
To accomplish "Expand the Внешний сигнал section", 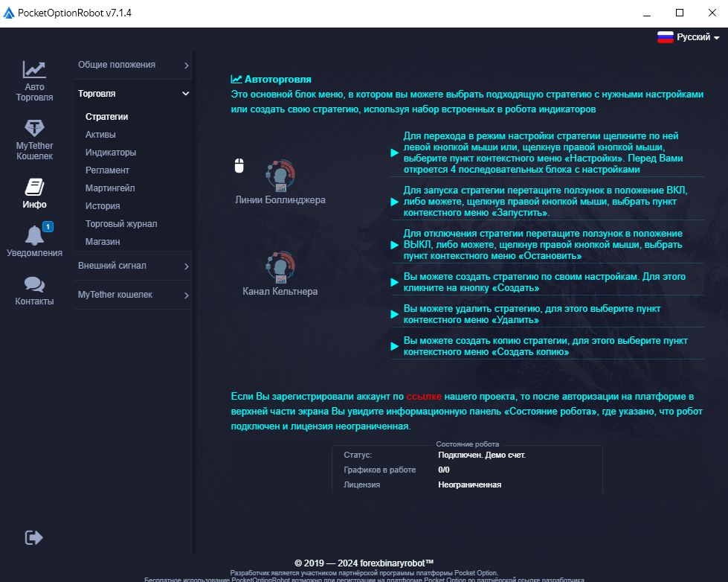I will click(134, 266).
